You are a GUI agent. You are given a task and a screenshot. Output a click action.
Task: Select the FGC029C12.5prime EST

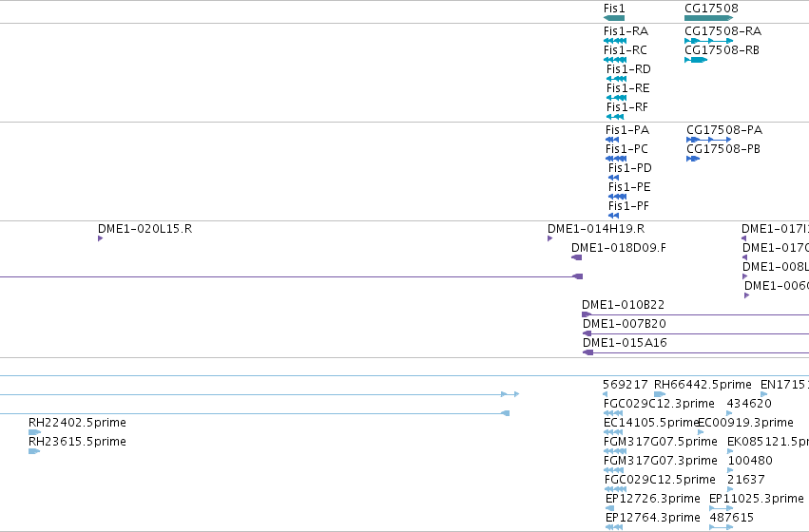click(660, 480)
